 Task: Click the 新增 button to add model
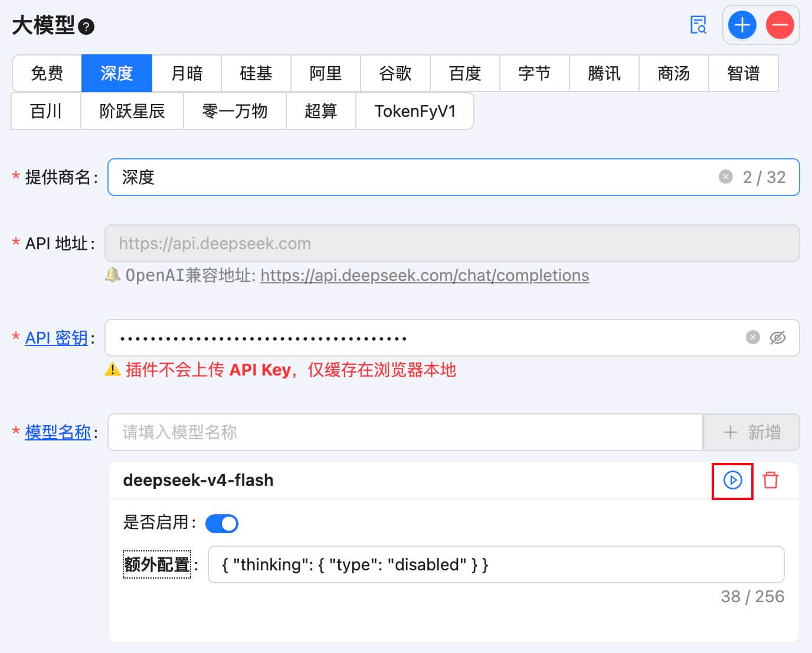pos(752,432)
